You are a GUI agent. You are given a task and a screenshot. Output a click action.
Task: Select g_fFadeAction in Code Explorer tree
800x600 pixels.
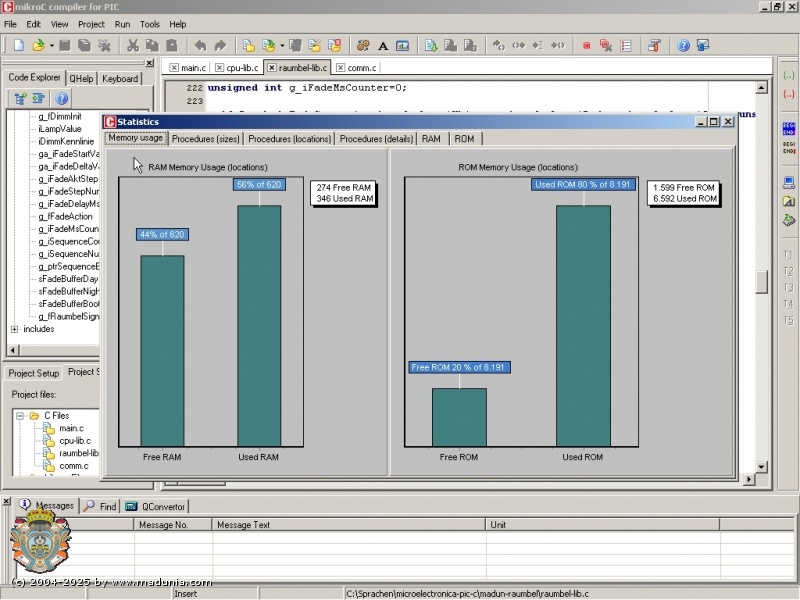click(65, 216)
